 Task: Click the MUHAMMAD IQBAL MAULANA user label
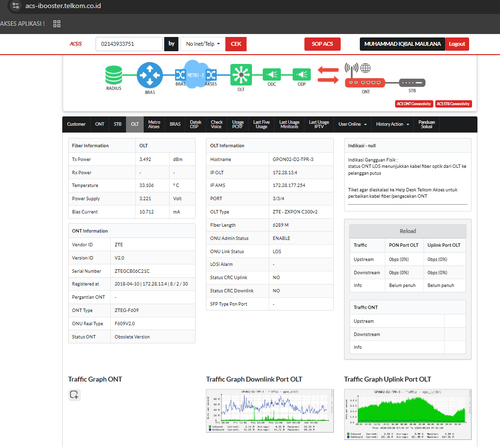(x=402, y=44)
